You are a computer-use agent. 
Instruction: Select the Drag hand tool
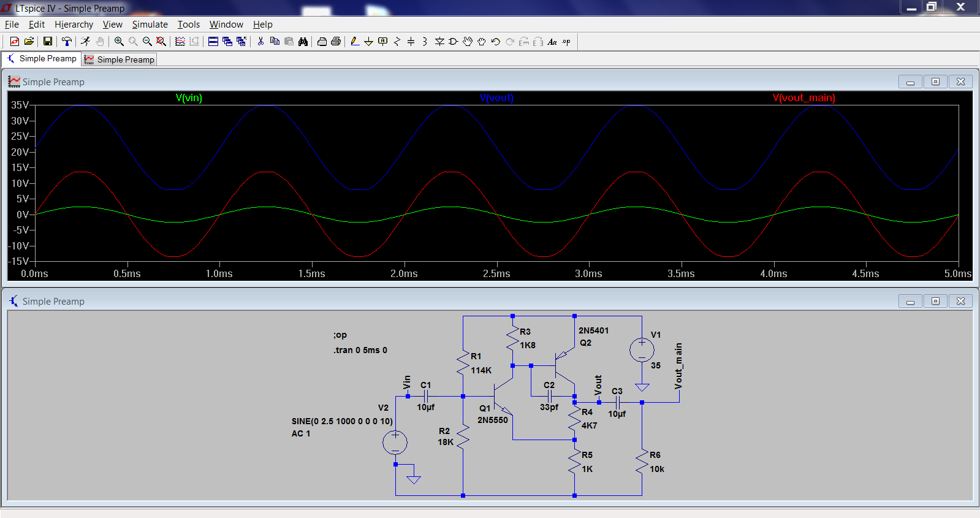coord(482,41)
